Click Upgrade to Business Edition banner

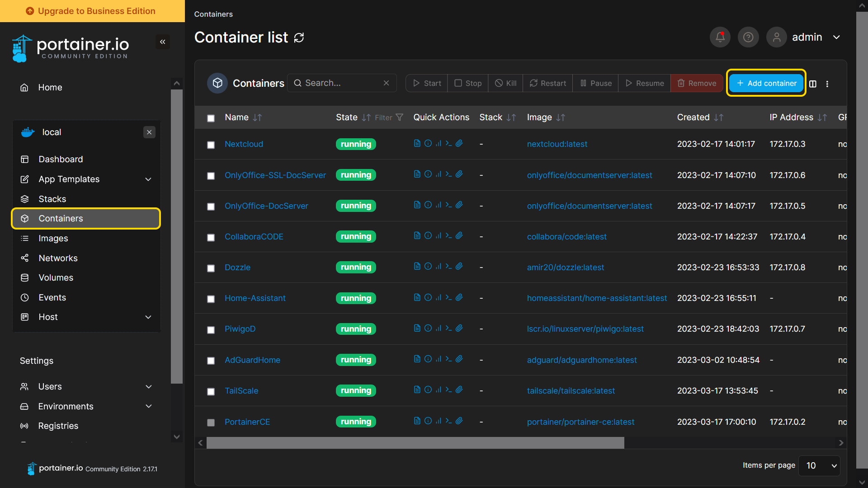92,11
